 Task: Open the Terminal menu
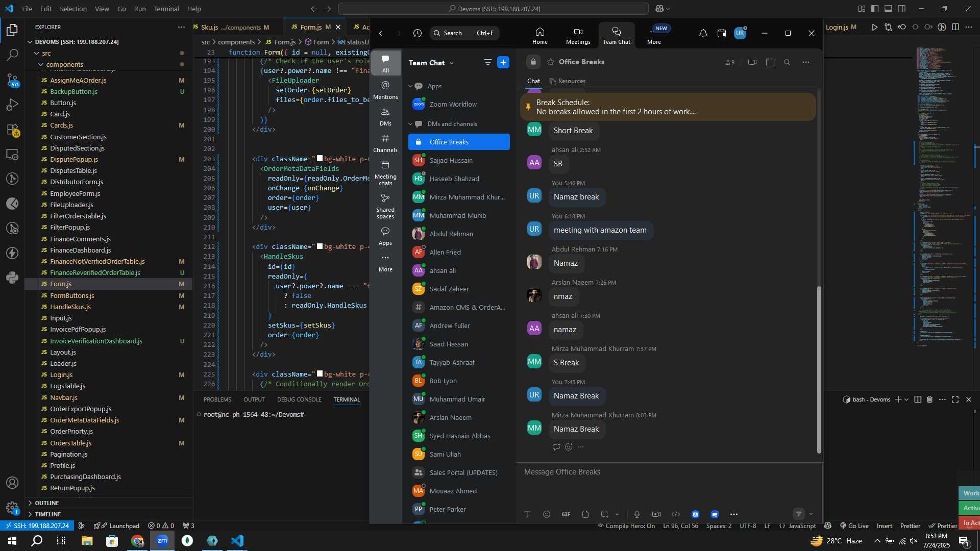tap(166, 9)
